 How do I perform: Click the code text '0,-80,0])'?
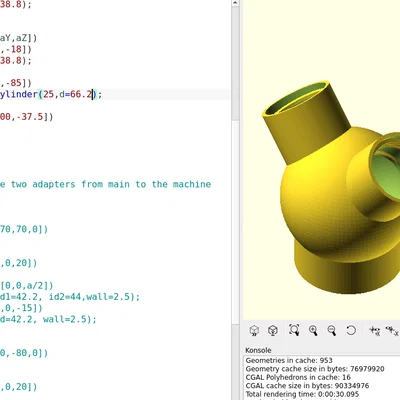pos(24,353)
